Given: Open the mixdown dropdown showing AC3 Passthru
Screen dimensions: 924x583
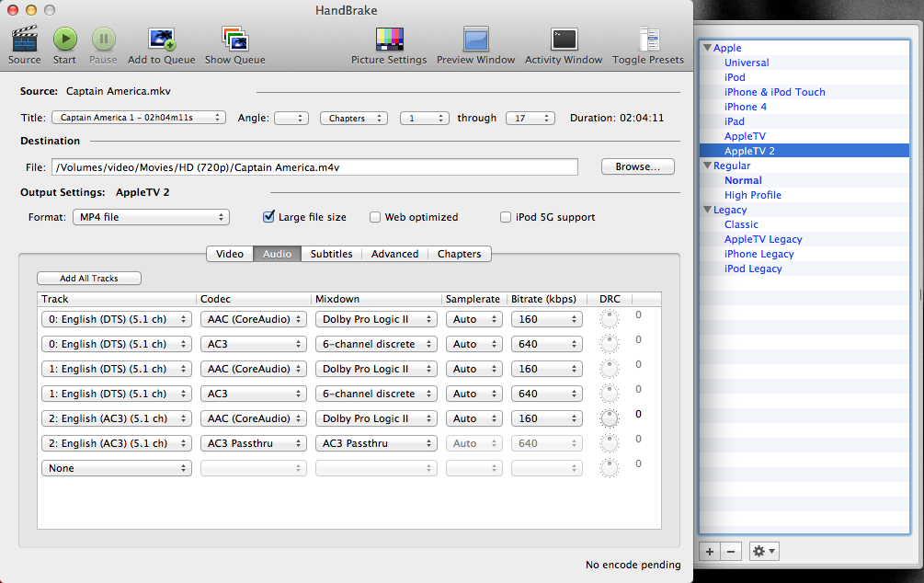Looking at the screenshot, I should [x=376, y=442].
